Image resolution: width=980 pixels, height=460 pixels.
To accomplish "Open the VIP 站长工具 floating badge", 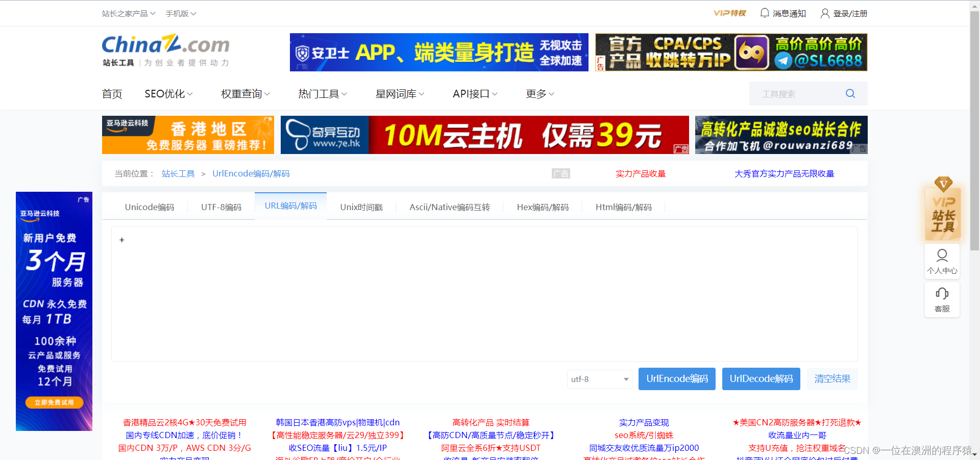I will (x=943, y=209).
